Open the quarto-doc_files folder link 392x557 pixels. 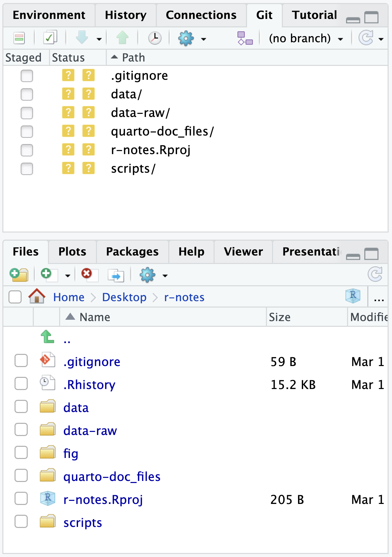pyautogui.click(x=112, y=477)
